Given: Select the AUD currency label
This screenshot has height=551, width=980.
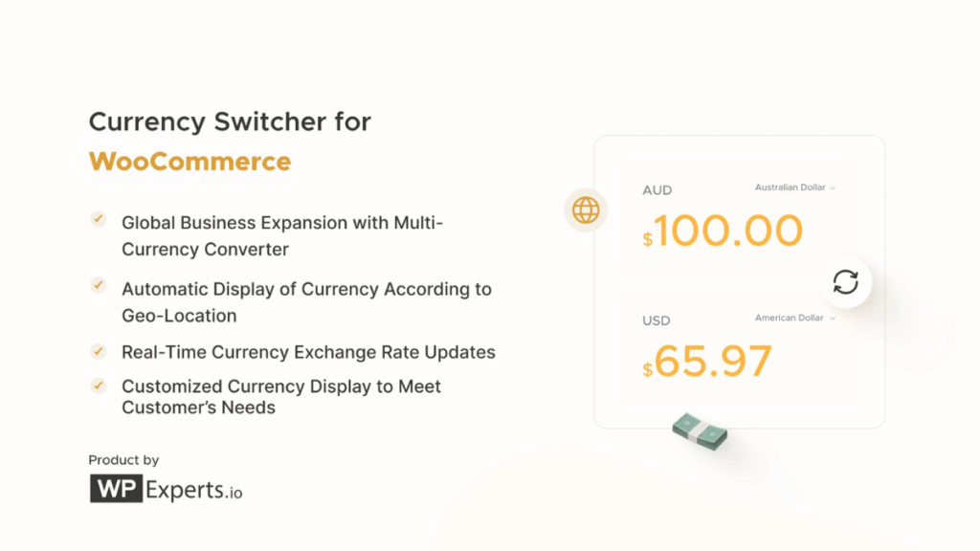Looking at the screenshot, I should point(657,190).
